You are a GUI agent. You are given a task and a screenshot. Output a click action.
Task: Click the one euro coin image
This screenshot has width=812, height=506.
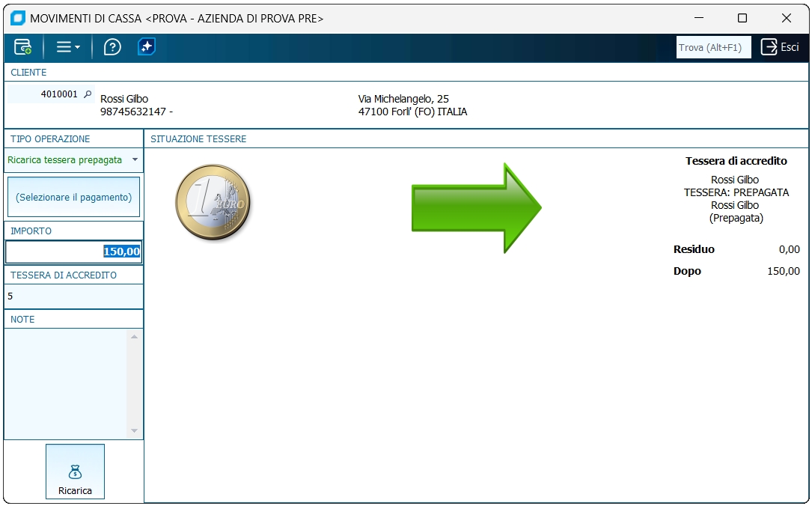pos(213,203)
